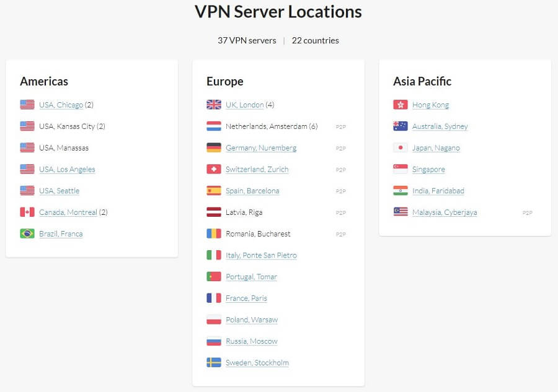558x392 pixels.
Task: Click the UK flag icon
Action: (213, 105)
